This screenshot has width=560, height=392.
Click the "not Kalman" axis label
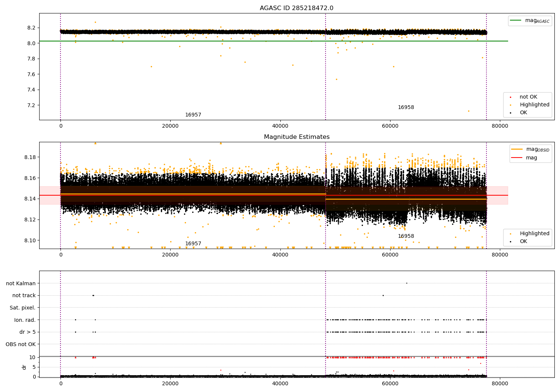(x=21, y=283)
